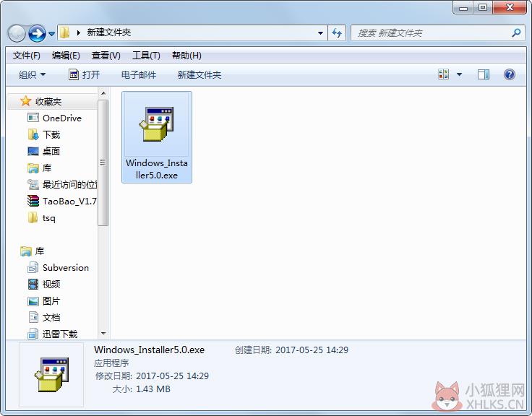Open the 查看(V) menu
The image size is (532, 416).
point(106,56)
